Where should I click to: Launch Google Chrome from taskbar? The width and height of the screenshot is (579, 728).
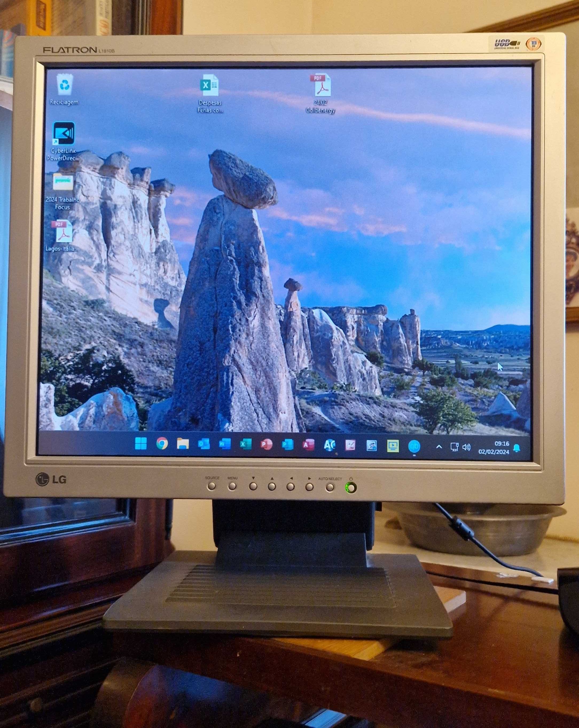(162, 444)
